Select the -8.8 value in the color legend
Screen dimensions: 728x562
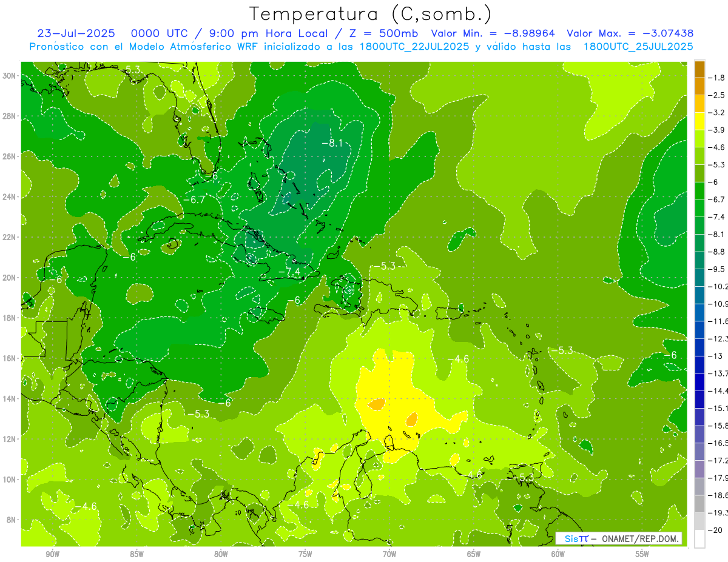tap(717, 252)
